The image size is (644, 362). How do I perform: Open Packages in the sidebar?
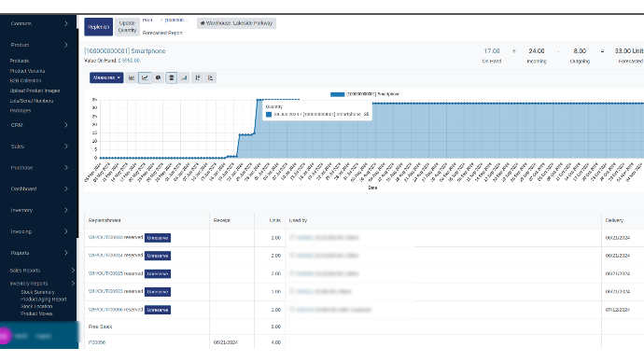(x=21, y=111)
